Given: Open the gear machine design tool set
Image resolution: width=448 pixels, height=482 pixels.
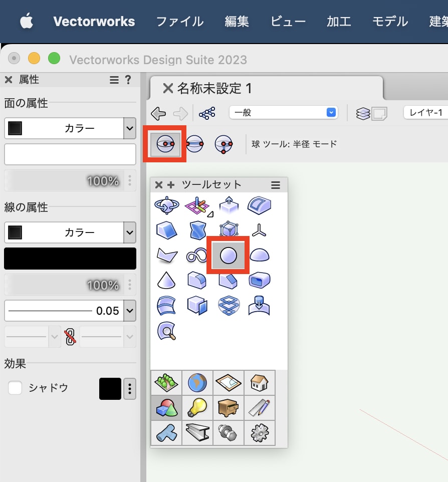Looking at the screenshot, I should pyautogui.click(x=259, y=433).
